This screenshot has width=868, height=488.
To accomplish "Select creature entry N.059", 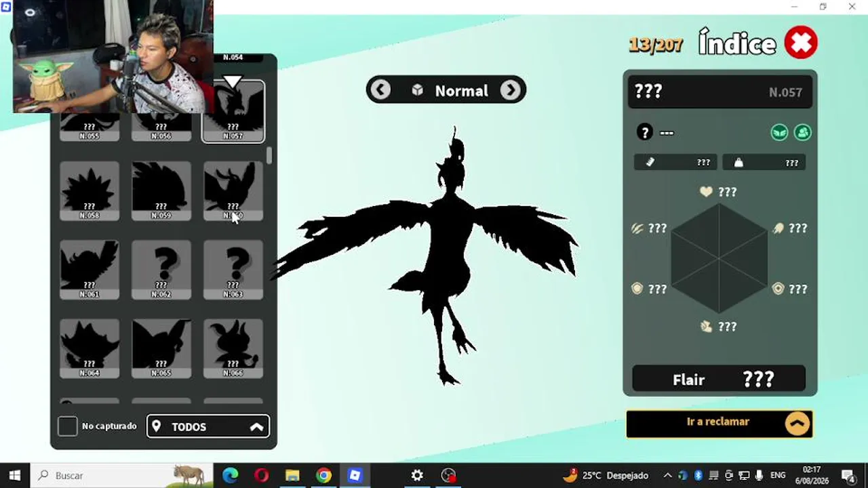I will tap(161, 190).
